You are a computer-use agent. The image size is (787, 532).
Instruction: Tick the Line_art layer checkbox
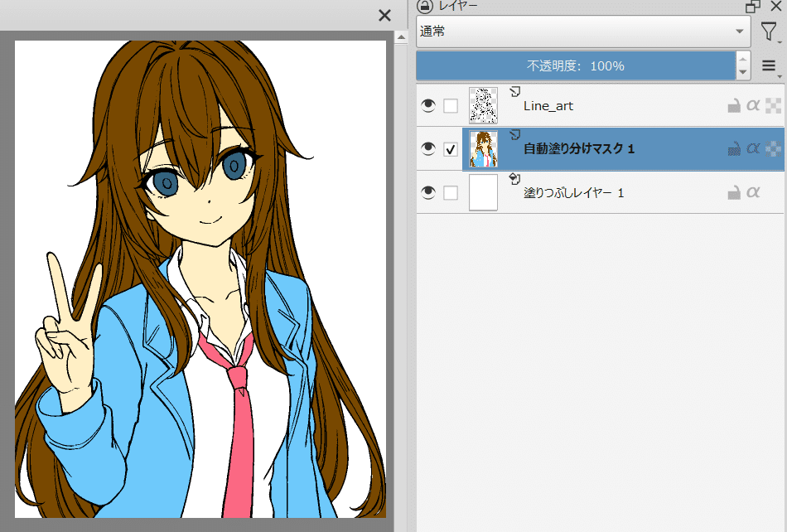(x=451, y=106)
